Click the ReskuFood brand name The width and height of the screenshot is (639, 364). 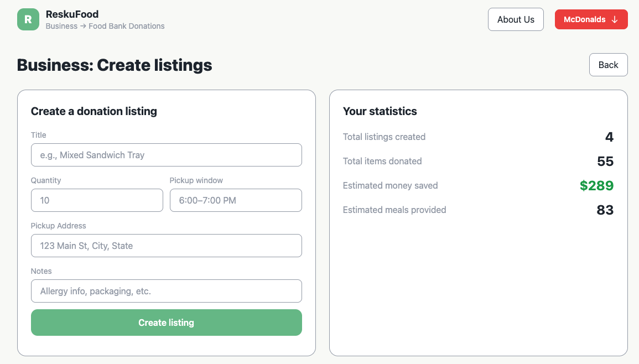[72, 14]
